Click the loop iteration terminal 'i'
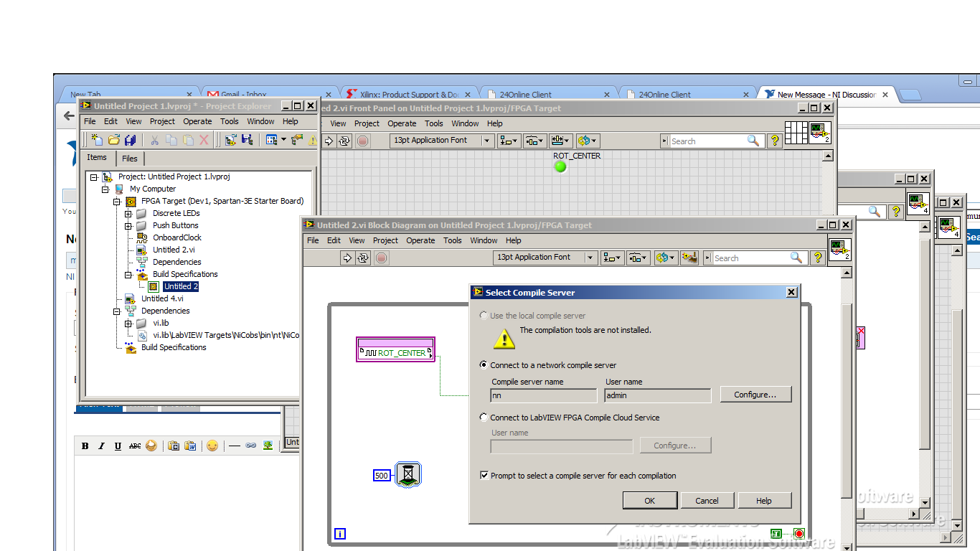 tap(340, 533)
